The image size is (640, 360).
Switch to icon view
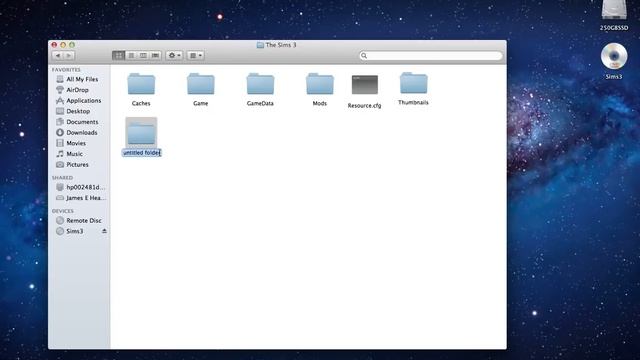click(118, 56)
